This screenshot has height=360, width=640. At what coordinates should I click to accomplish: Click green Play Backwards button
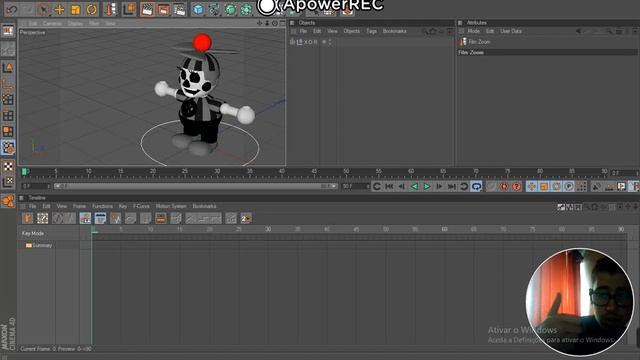[414, 187]
